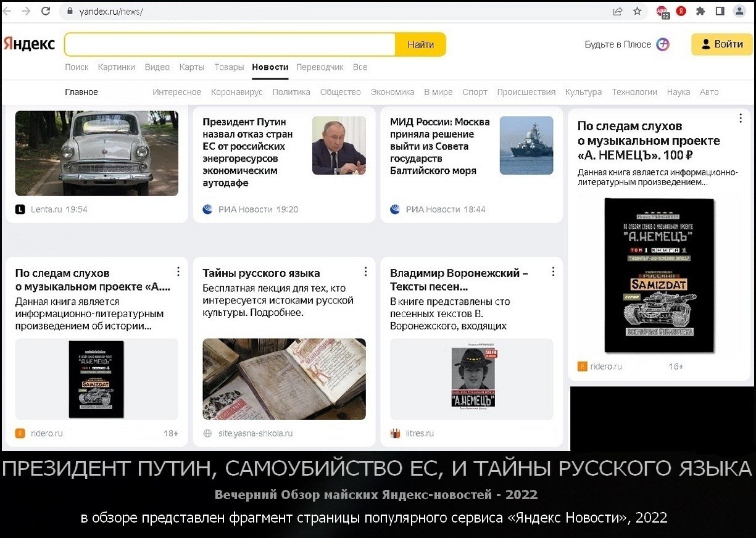The image size is (756, 538).
Task: Open the red Yandex extension icon
Action: (681, 11)
